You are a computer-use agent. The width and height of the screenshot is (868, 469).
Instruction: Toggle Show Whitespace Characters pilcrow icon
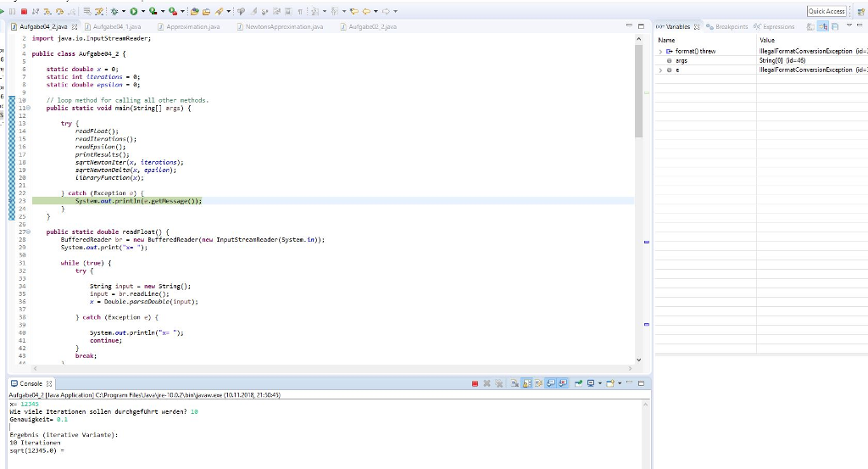pyautogui.click(x=299, y=11)
